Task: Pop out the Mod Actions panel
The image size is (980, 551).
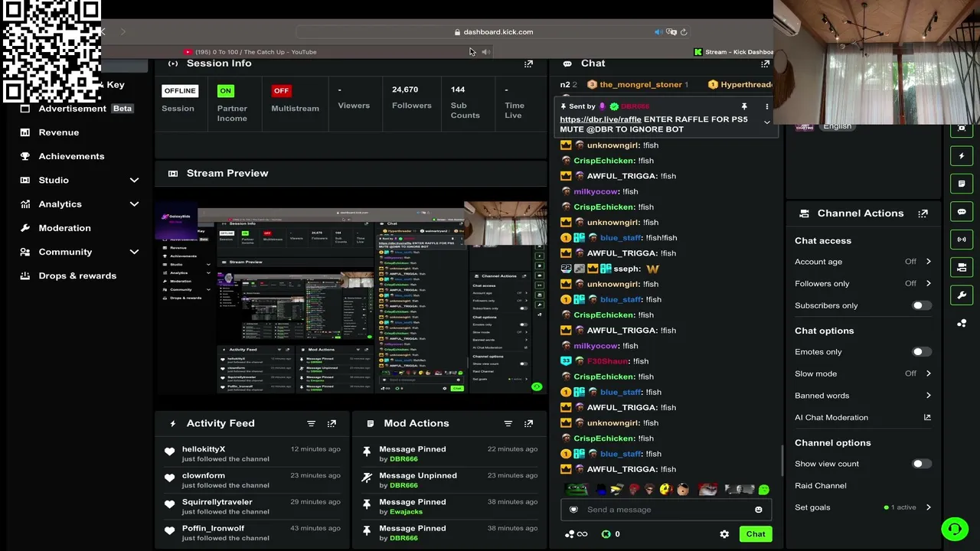Action: 528,423
